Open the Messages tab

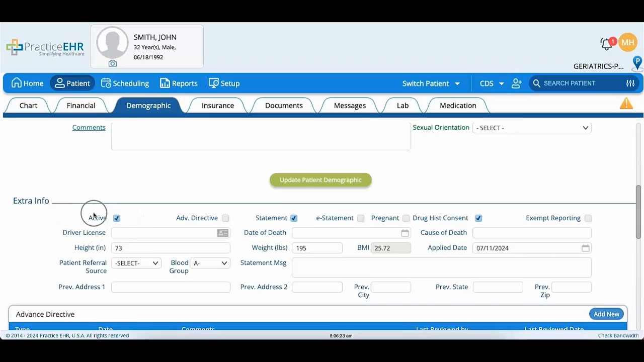pos(350,106)
